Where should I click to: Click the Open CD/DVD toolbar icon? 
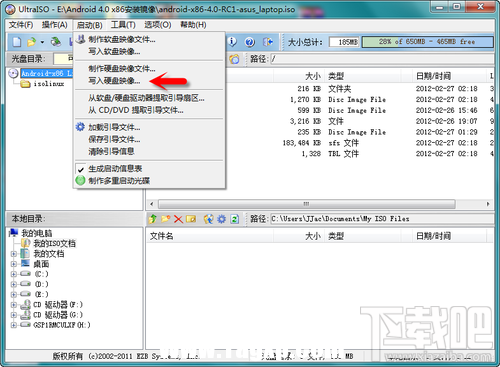56,42
